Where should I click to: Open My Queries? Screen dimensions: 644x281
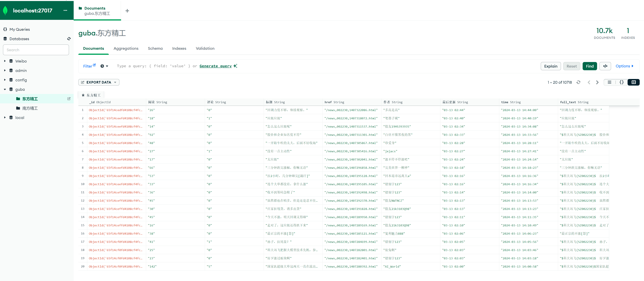tap(20, 29)
